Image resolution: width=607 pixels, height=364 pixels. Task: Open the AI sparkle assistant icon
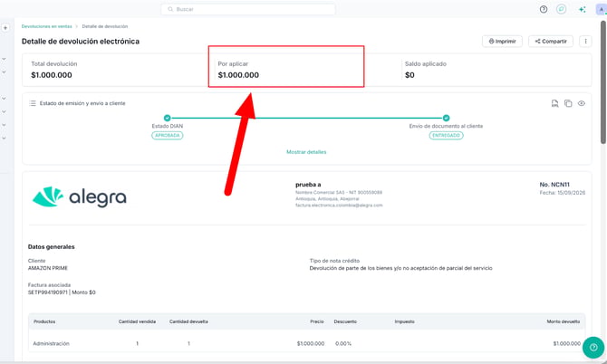pyautogui.click(x=582, y=9)
